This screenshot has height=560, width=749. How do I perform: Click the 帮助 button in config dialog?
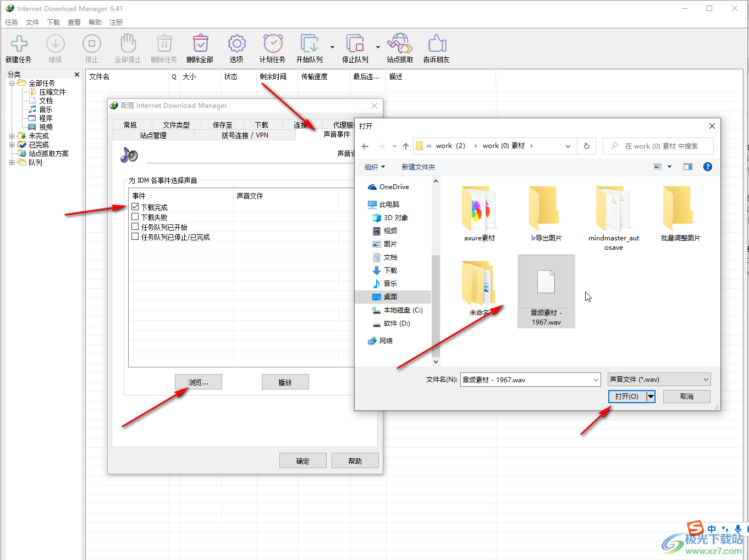[x=355, y=461]
